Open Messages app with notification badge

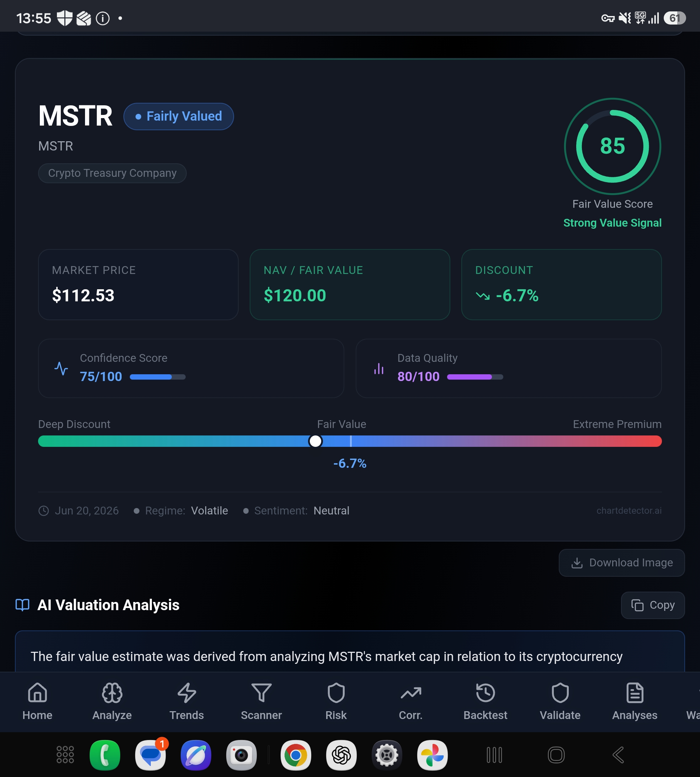click(150, 755)
